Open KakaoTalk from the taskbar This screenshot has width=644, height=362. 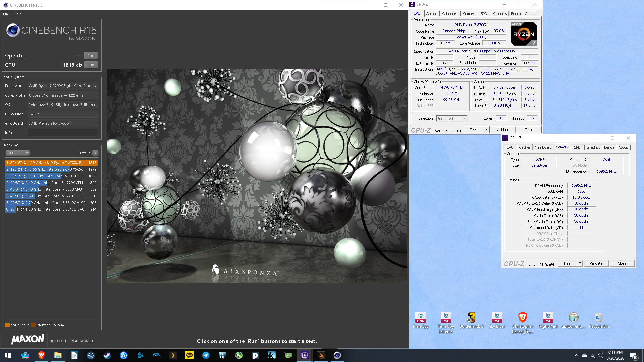[190, 355]
